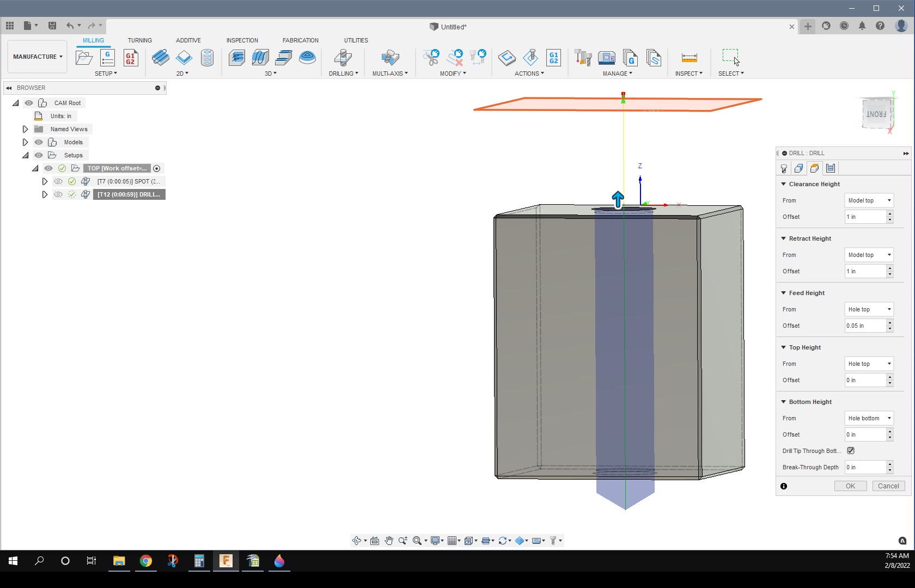Viewport: 915px width, 588px height.
Task: Open Google Chrome from the taskbar
Action: 145,561
